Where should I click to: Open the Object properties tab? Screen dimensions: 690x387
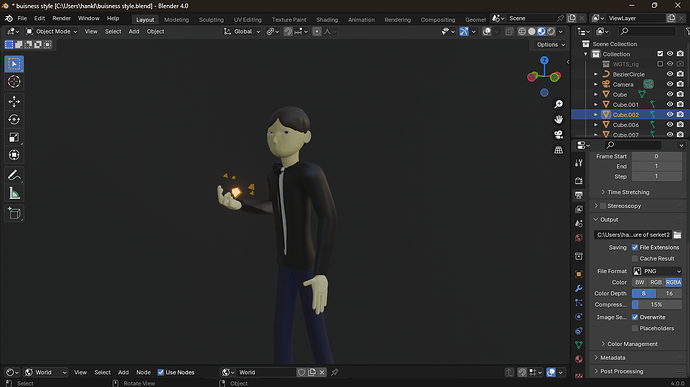[579, 274]
